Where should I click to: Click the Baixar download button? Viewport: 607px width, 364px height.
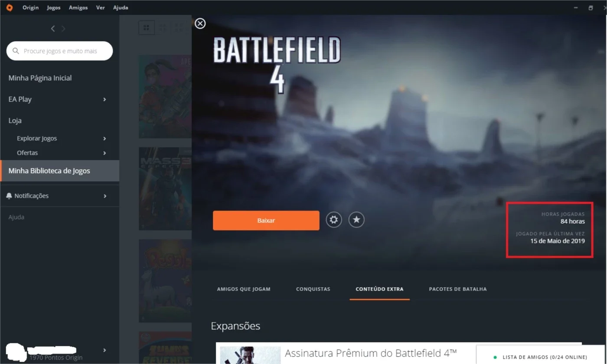point(266,221)
